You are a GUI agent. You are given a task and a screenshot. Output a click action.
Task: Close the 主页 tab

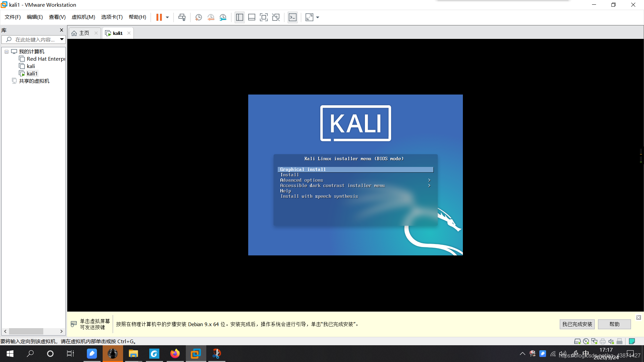point(96,33)
